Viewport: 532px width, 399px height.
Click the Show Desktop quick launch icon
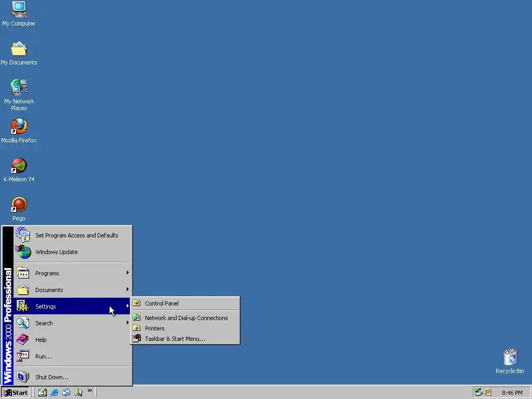click(43, 392)
